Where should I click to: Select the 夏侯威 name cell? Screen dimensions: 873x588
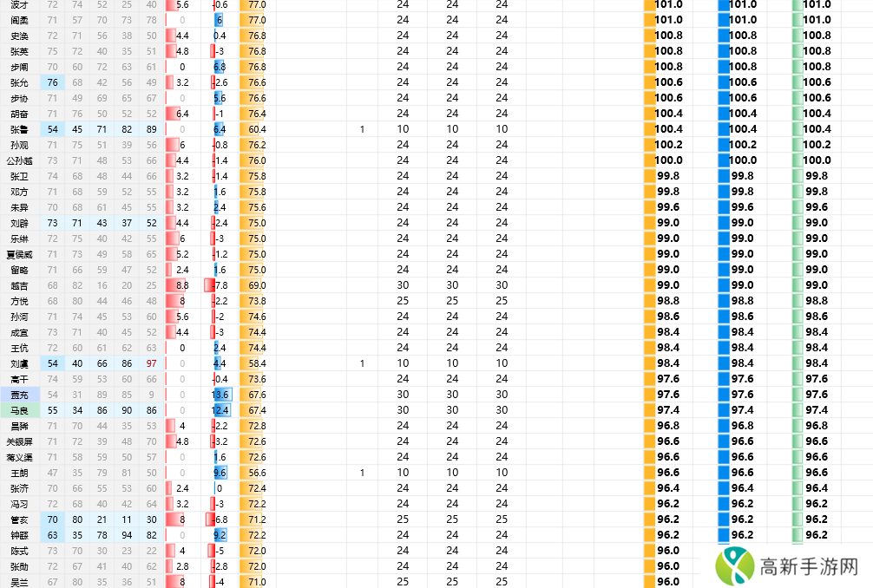point(19,254)
